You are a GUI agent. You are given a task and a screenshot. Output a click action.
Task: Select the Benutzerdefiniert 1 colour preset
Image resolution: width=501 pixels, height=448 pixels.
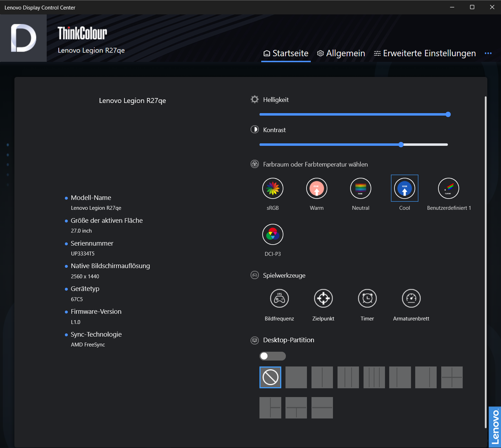point(448,188)
